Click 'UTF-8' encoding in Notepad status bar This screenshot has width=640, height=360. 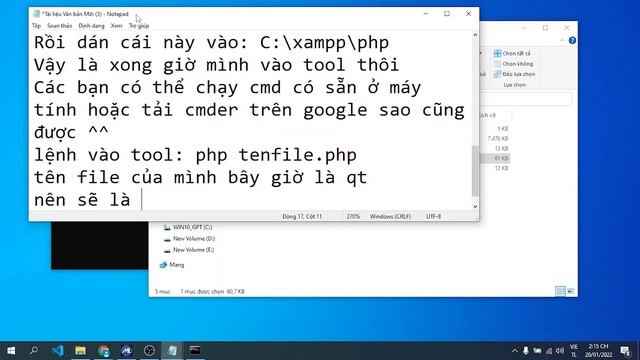433,216
